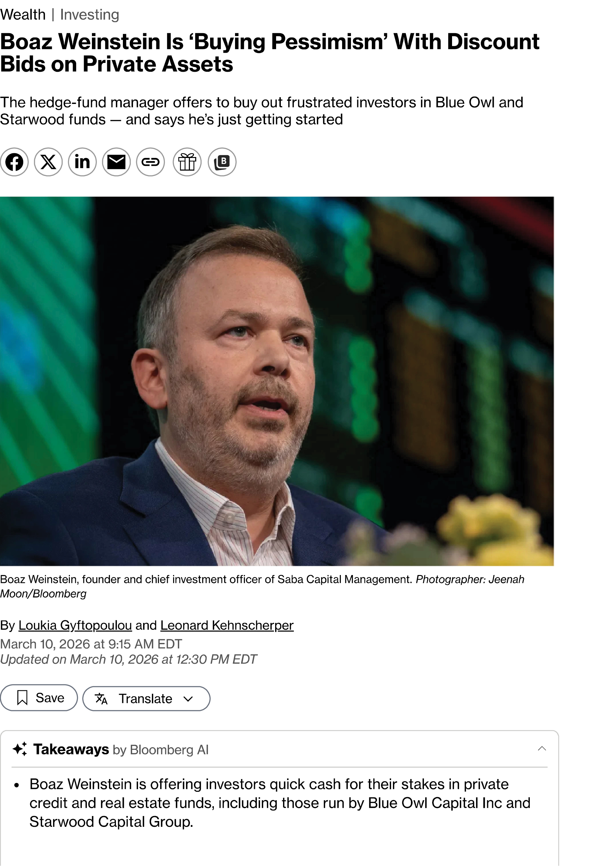Click the translate language icon
Viewport: 616px width, 866px height.
101,699
